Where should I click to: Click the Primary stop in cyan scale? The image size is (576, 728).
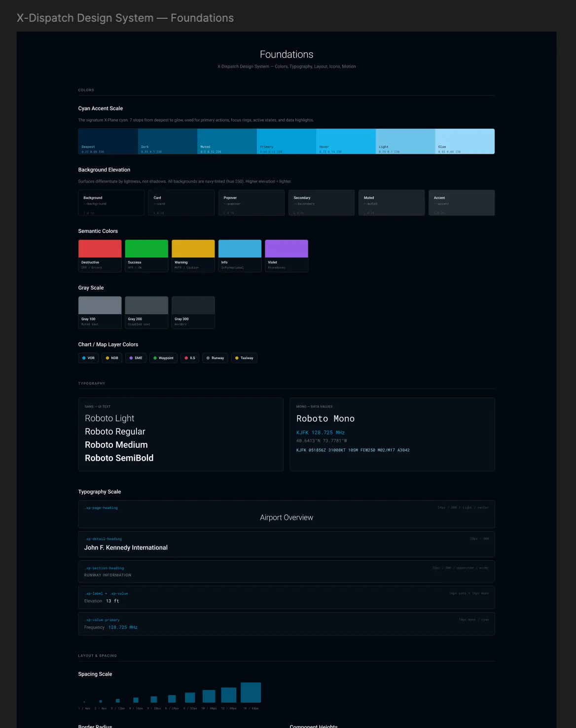pos(286,141)
